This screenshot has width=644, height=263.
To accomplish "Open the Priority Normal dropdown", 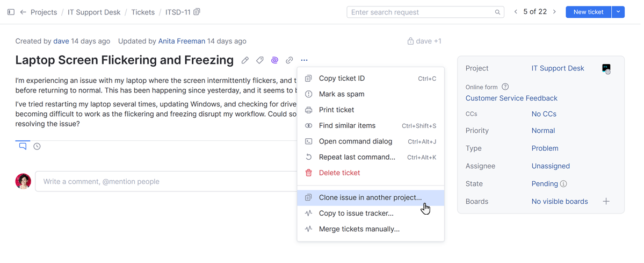I will click(543, 131).
